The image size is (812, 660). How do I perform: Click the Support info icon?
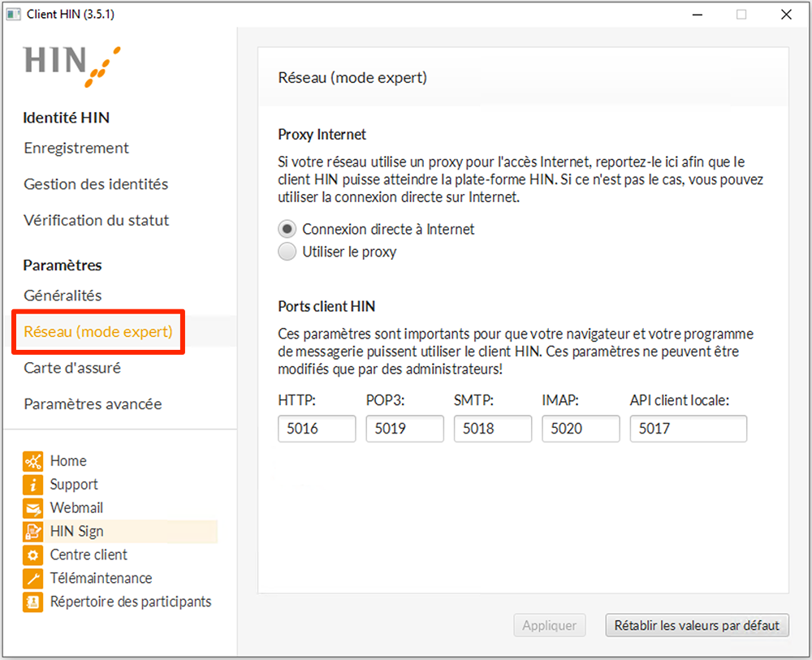[32, 485]
